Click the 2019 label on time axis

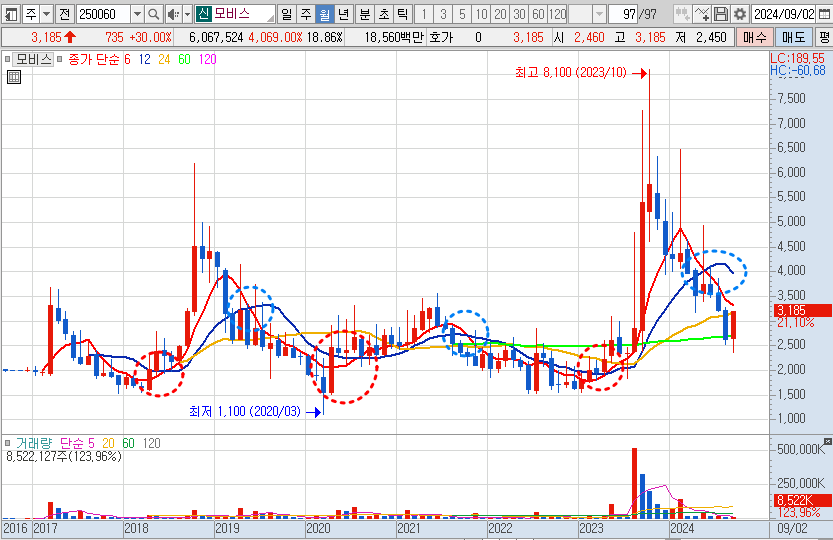(227, 528)
